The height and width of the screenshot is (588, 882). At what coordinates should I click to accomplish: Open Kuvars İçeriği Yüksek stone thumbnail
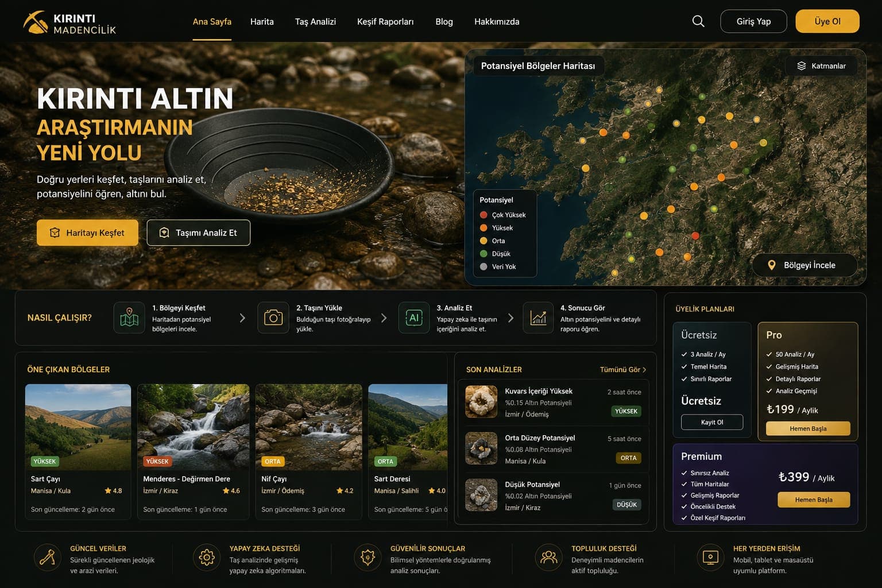click(481, 401)
